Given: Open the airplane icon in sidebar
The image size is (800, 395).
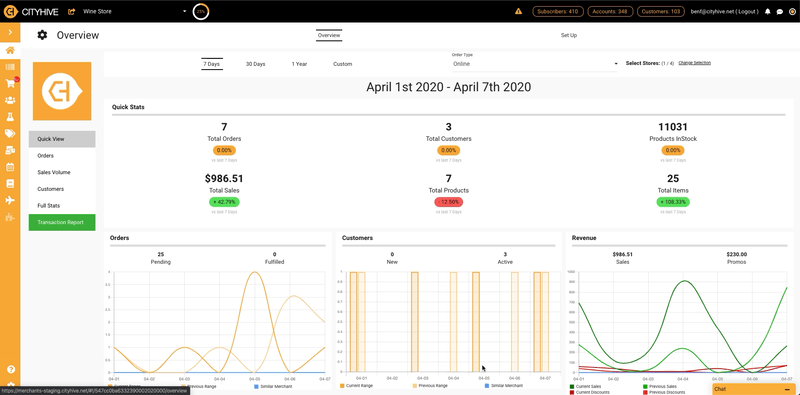Looking at the screenshot, I should point(10,200).
